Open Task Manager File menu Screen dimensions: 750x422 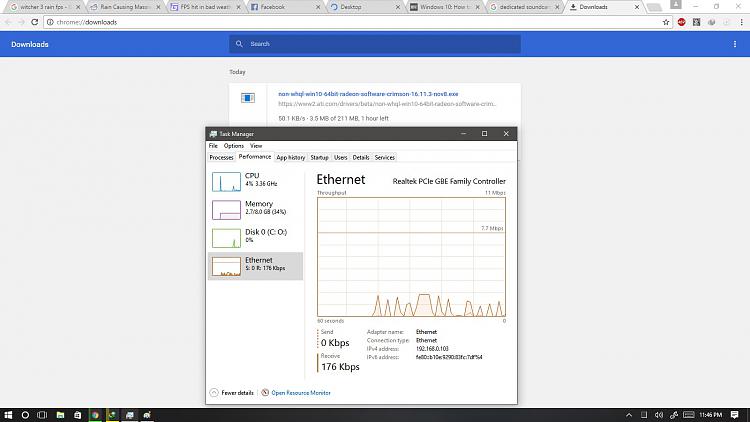coord(213,146)
